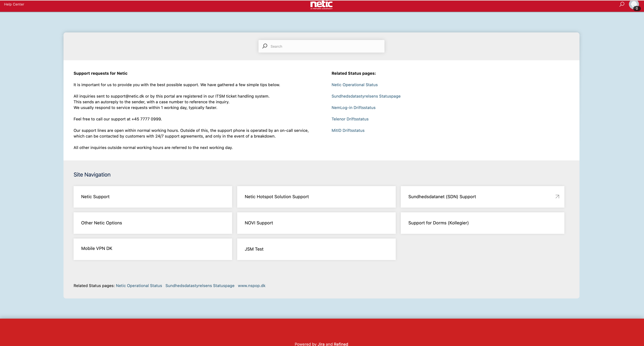Click the Site Navigation heading

92,175
